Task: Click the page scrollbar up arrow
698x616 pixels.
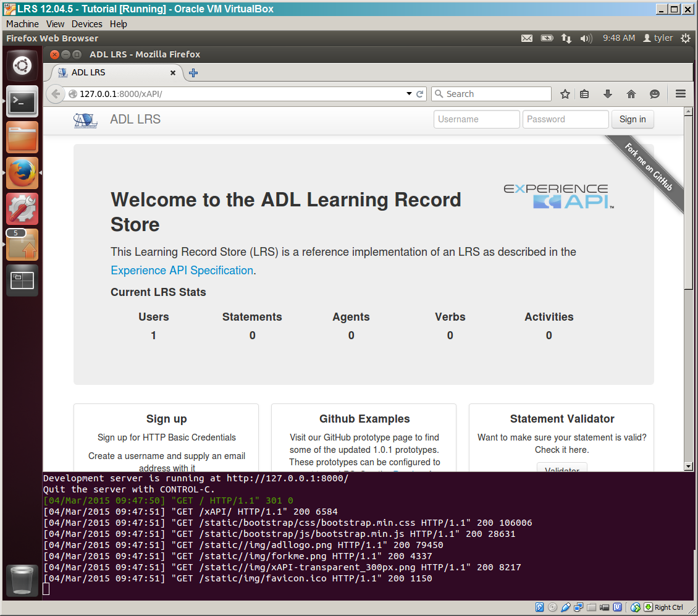Action: (x=689, y=111)
